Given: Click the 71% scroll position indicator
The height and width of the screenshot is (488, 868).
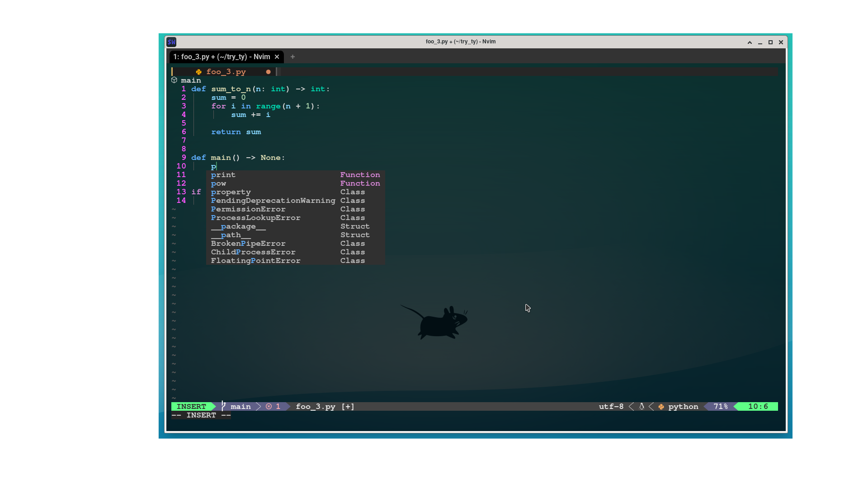Looking at the screenshot, I should click(721, 407).
